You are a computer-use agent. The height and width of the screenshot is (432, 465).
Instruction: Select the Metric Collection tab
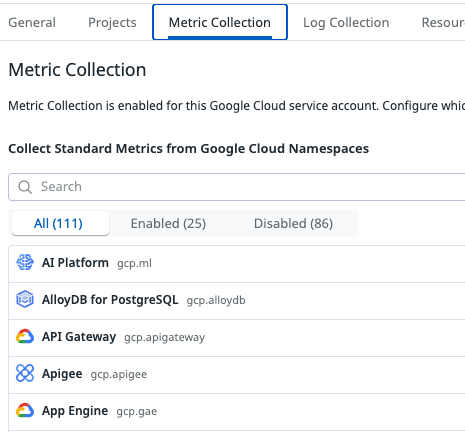tap(220, 22)
